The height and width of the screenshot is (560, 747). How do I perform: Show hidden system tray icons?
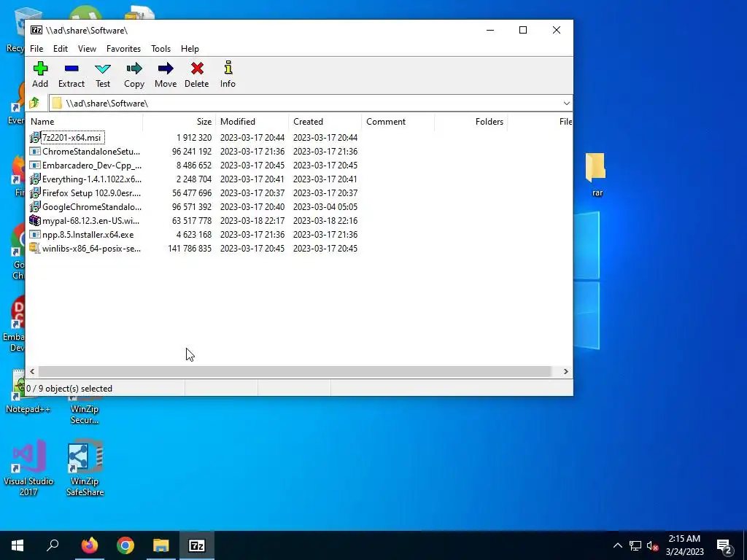tap(617, 545)
